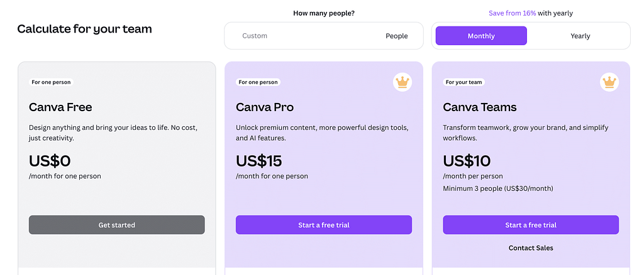
Task: Click Get started on Canva Free
Action: [116, 225]
